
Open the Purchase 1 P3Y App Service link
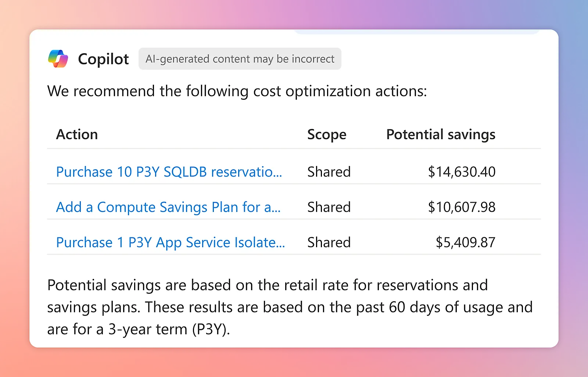(x=170, y=243)
